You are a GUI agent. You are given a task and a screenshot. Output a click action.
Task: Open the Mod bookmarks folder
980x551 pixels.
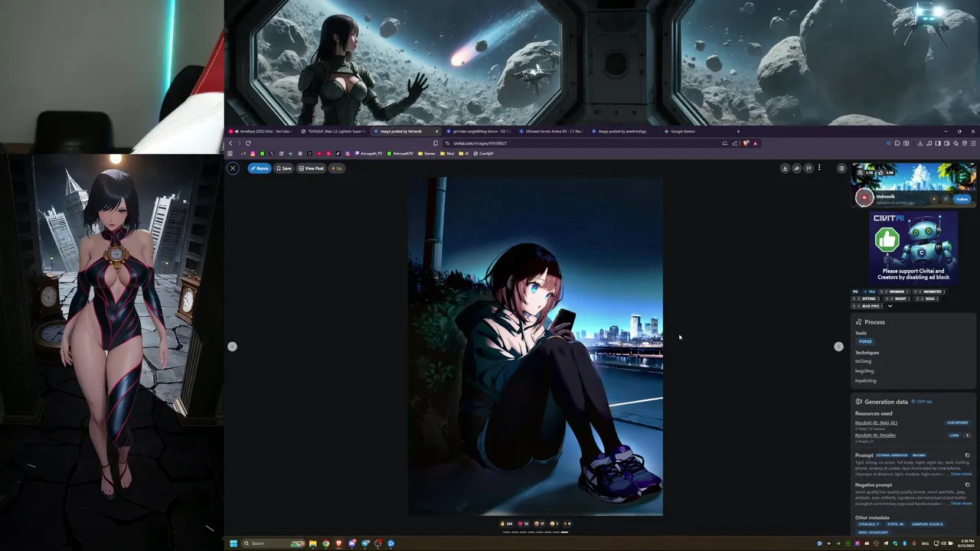446,154
